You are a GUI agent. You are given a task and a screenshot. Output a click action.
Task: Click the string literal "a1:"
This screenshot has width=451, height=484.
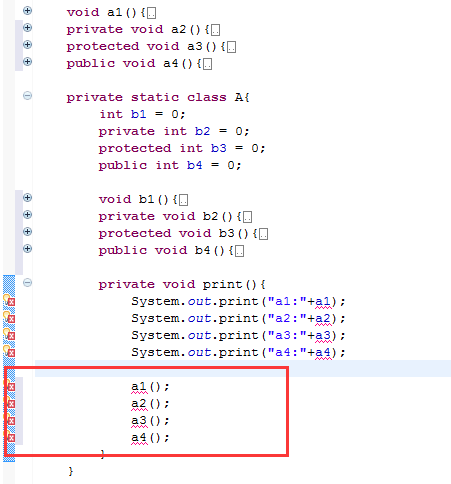(x=287, y=302)
